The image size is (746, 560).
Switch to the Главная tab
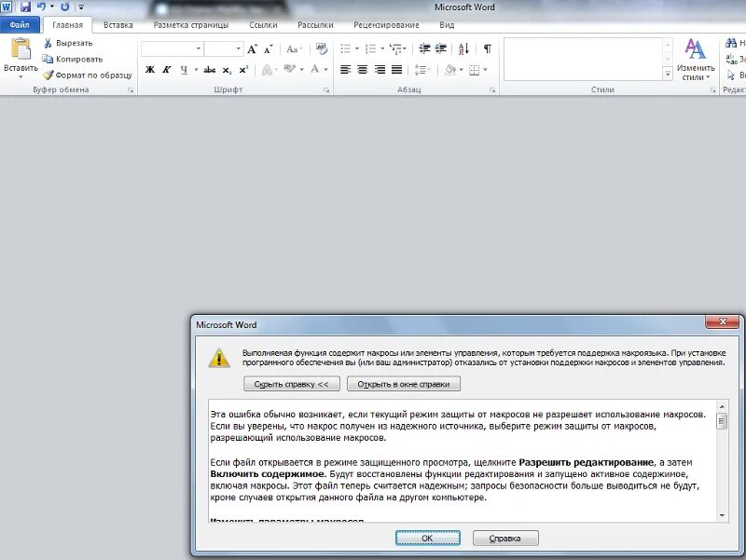pyautogui.click(x=67, y=25)
